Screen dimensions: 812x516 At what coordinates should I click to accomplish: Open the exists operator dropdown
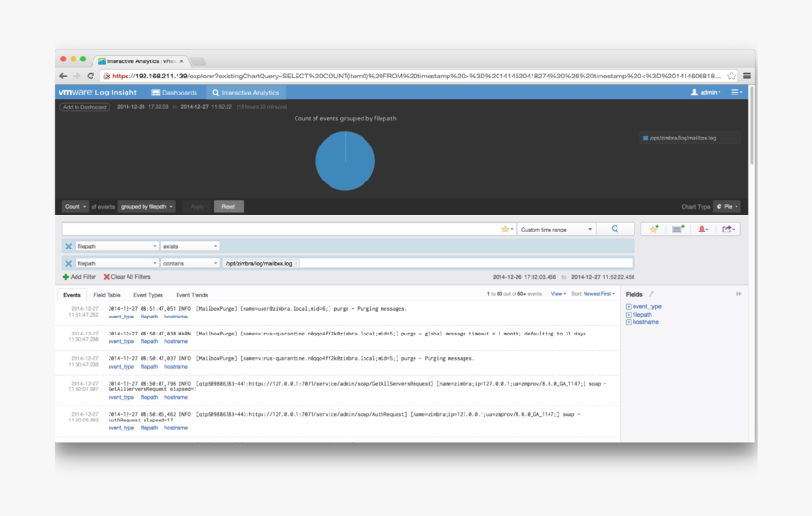click(x=190, y=247)
